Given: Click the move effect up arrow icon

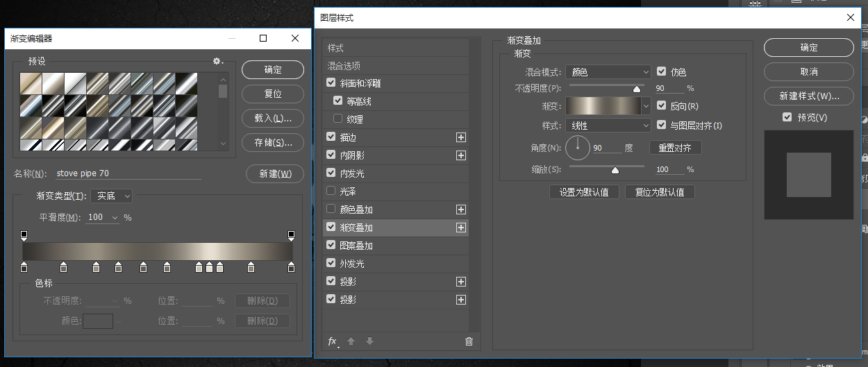Looking at the screenshot, I should point(351,341).
